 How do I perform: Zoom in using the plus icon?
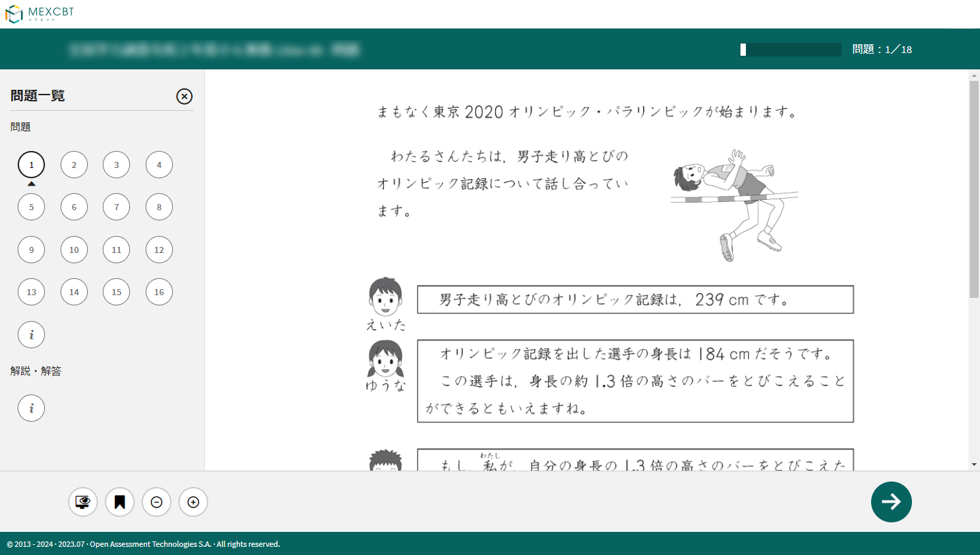point(193,503)
